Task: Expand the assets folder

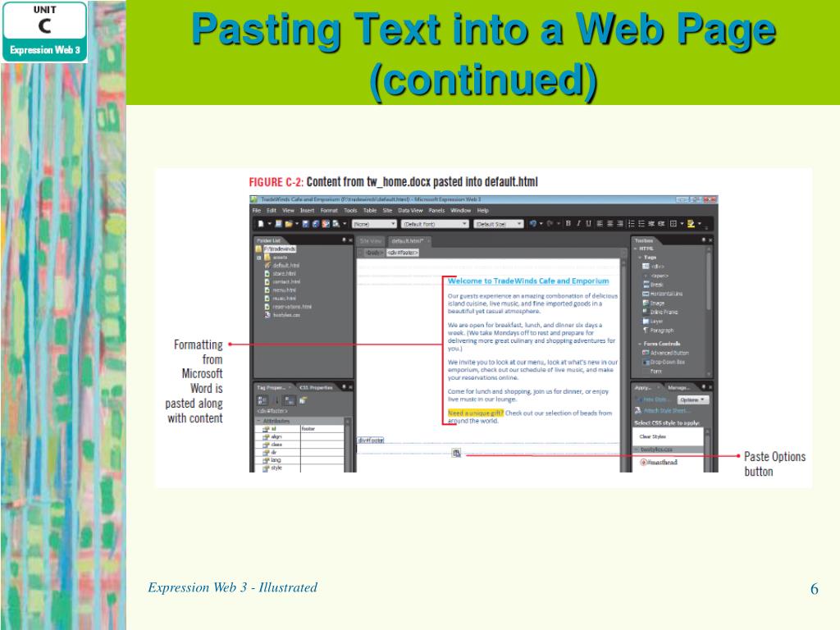Action: click(x=259, y=258)
